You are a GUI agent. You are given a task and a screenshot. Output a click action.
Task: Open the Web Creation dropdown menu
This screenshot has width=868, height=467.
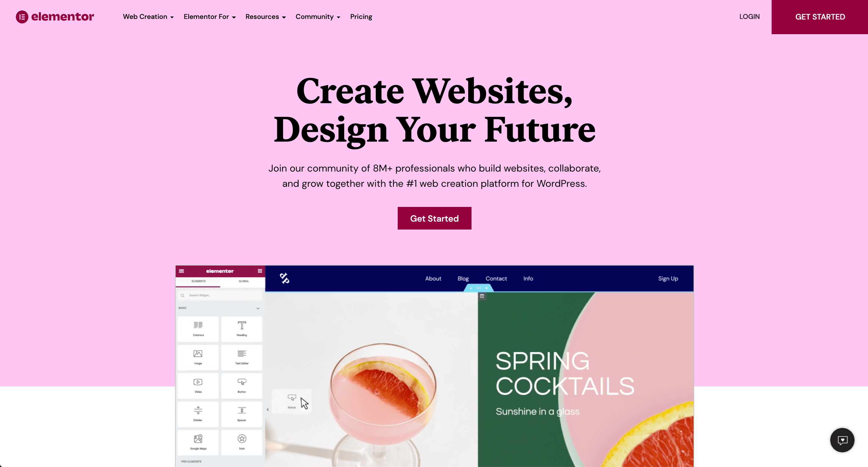click(x=148, y=17)
